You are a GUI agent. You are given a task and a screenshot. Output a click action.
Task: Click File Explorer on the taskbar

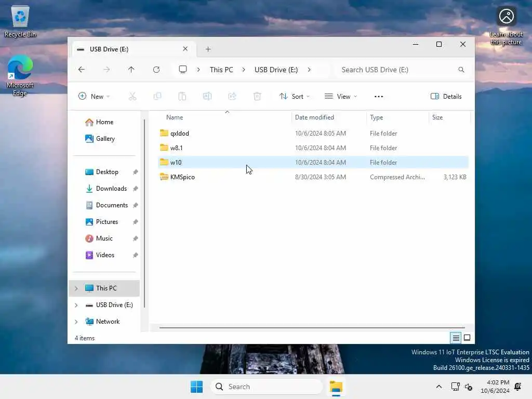[336, 387]
